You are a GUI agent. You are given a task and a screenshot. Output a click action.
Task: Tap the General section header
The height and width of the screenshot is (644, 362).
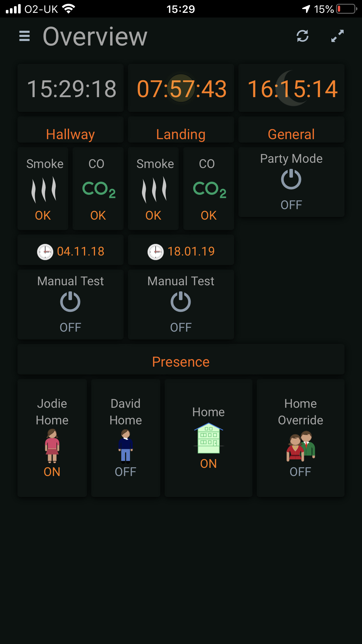tap(291, 134)
